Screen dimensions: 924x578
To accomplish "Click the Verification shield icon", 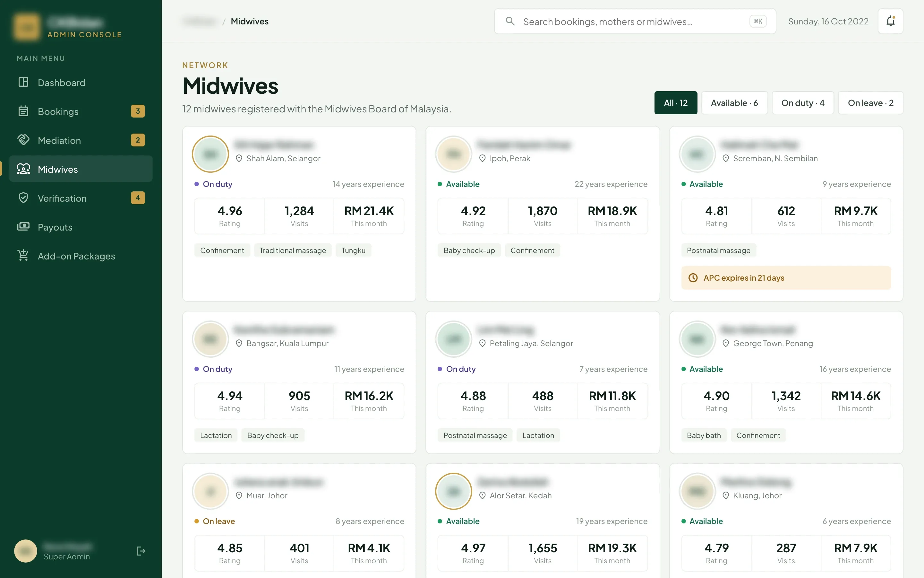I will pos(23,197).
